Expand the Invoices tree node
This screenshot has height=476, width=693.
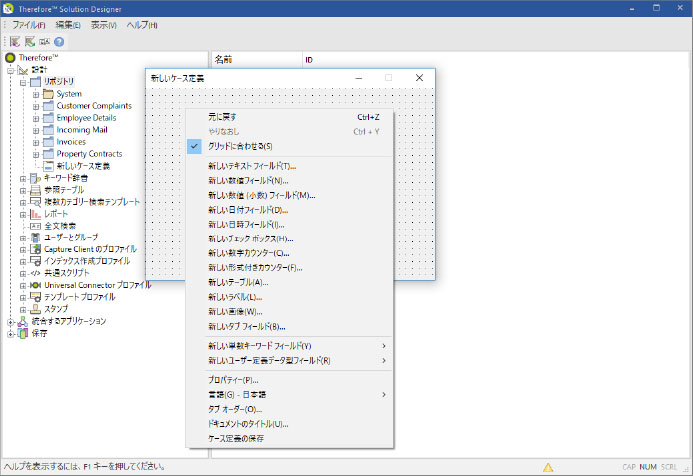35,142
